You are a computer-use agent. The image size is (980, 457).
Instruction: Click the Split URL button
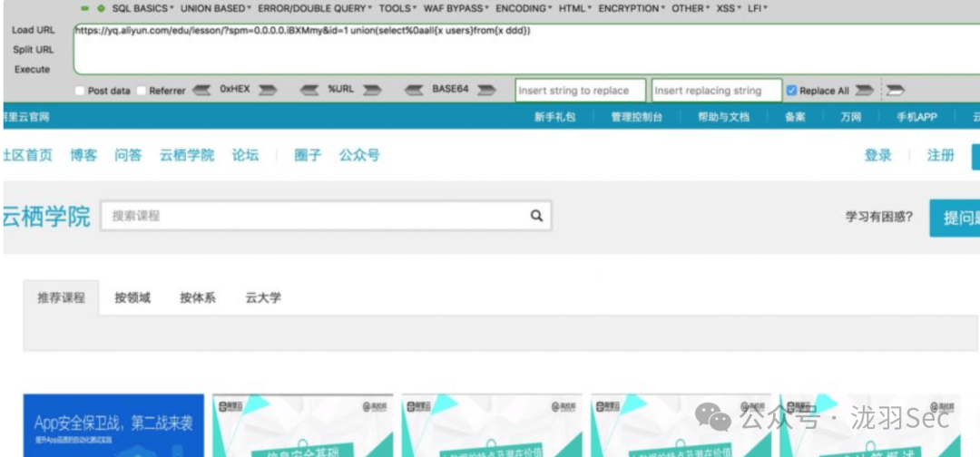pyautogui.click(x=34, y=49)
